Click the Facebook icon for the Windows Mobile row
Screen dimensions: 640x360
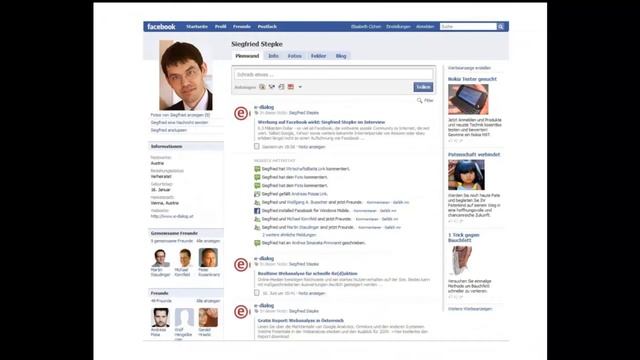(x=257, y=211)
